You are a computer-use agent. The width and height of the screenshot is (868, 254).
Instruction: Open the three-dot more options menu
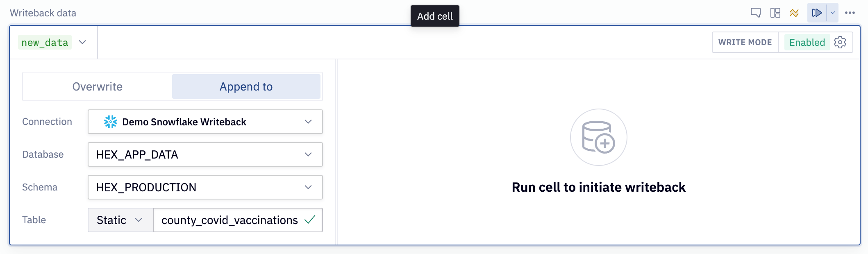(x=850, y=13)
